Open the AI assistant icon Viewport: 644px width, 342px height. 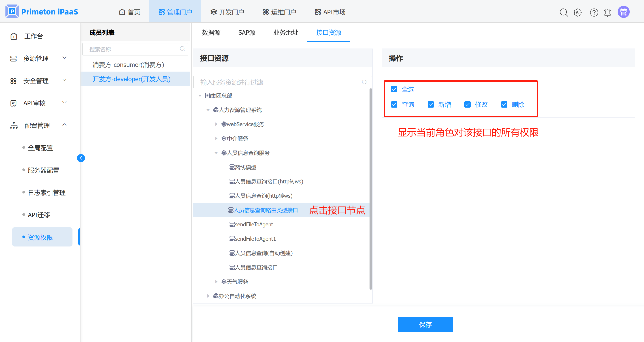coord(578,12)
